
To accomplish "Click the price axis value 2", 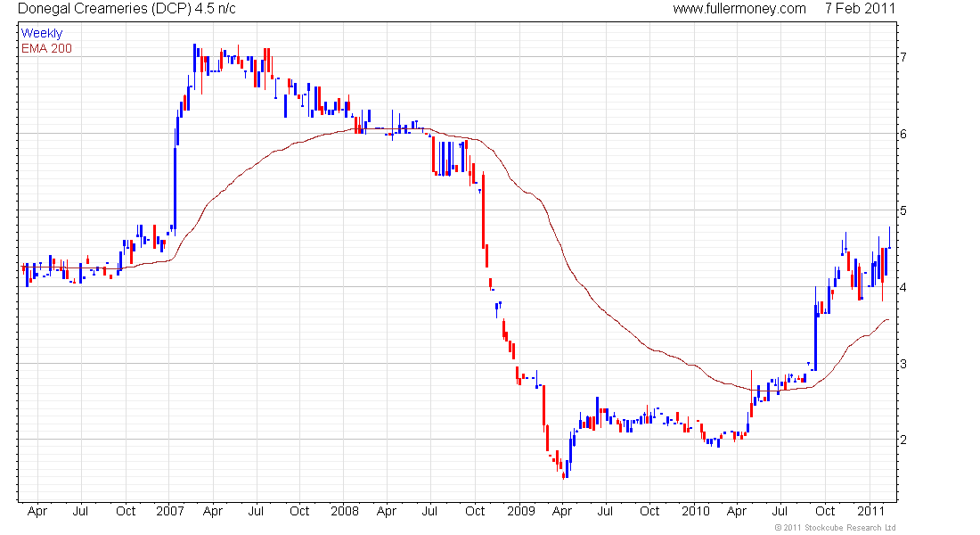I will point(903,440).
